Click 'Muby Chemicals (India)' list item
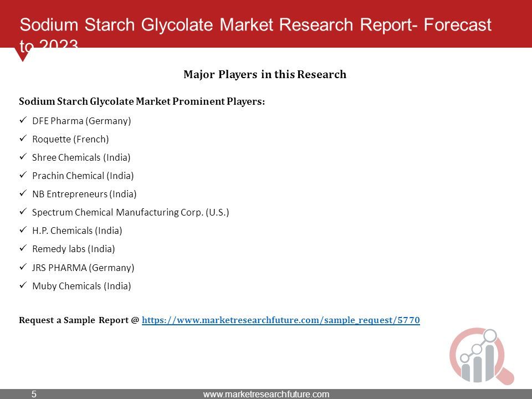Viewport: 532px width, 399px height. pyautogui.click(x=81, y=287)
